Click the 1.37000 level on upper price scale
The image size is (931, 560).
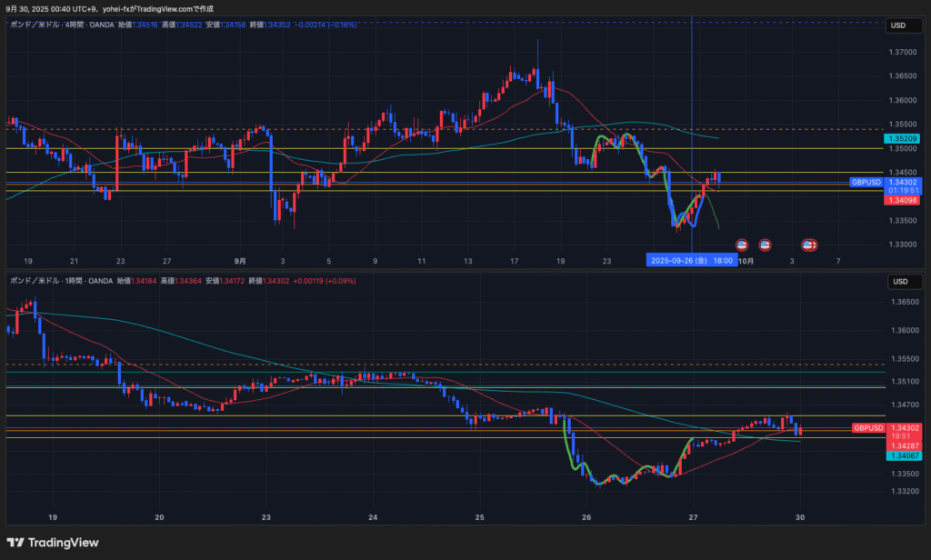pyautogui.click(x=904, y=53)
